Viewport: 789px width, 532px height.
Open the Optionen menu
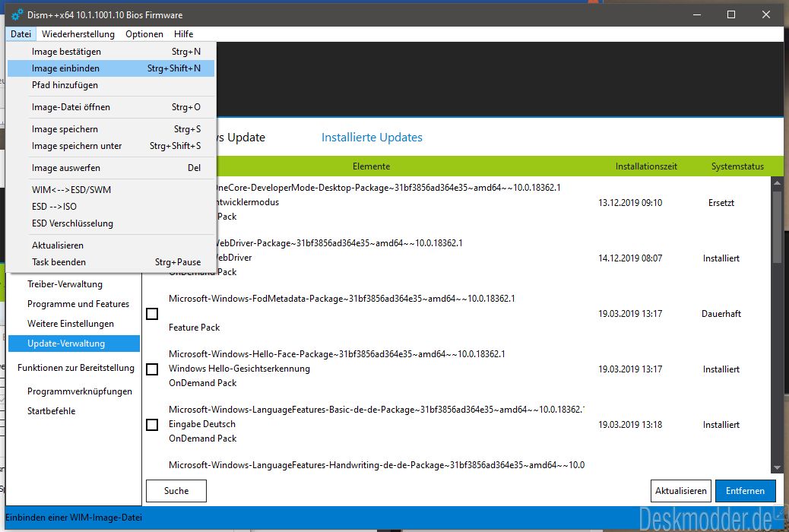pos(144,33)
